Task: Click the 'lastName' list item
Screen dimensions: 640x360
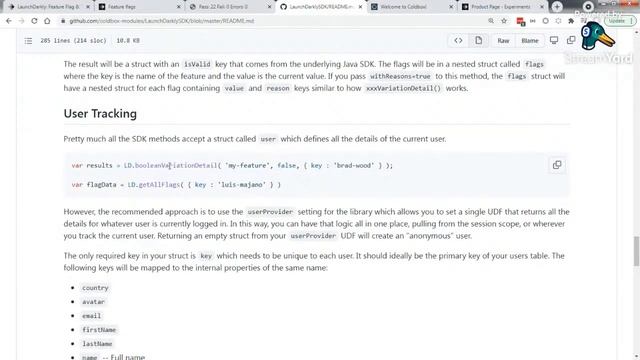Action: 97,344
